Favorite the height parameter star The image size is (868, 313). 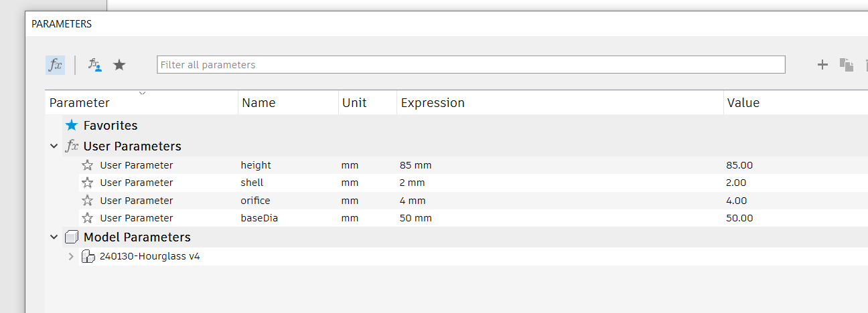[87, 165]
